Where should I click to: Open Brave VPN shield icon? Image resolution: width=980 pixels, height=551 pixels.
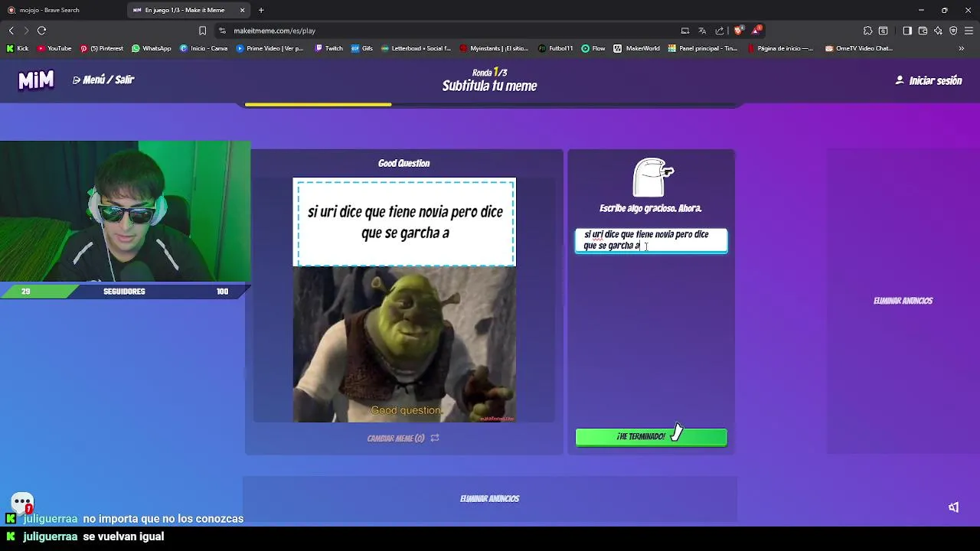point(953,31)
